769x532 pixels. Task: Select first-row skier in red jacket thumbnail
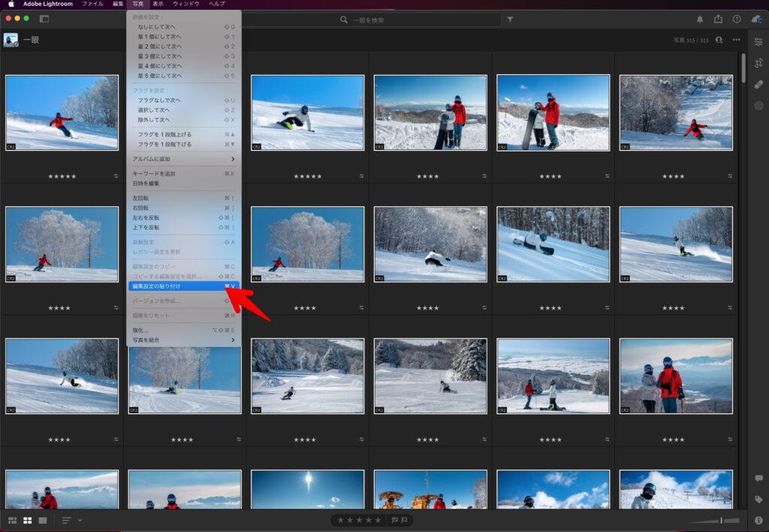pyautogui.click(x=62, y=113)
